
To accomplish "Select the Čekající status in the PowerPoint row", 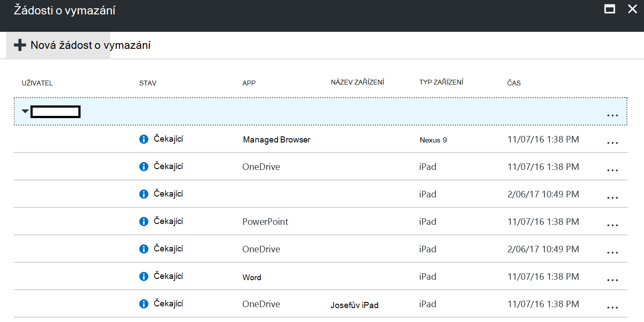I will pos(168,221).
